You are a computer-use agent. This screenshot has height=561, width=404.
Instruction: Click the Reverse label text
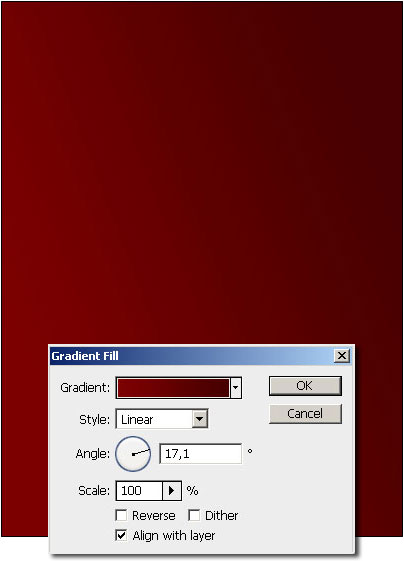(154, 516)
